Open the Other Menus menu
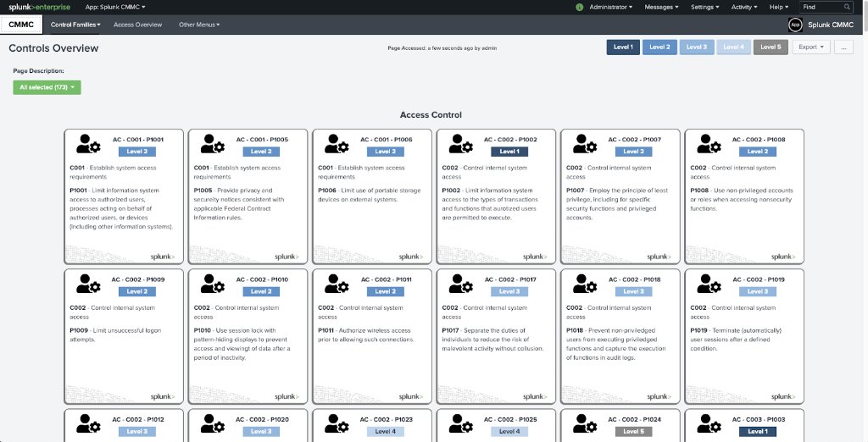 [x=199, y=25]
